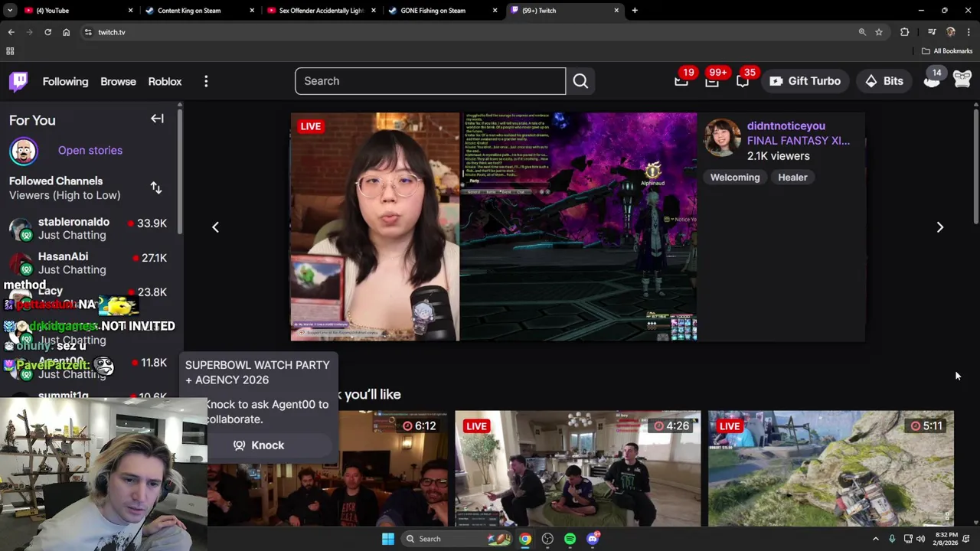Open didntnoticeyou channel name link
Viewport: 980px width, 551px height.
[x=786, y=126]
